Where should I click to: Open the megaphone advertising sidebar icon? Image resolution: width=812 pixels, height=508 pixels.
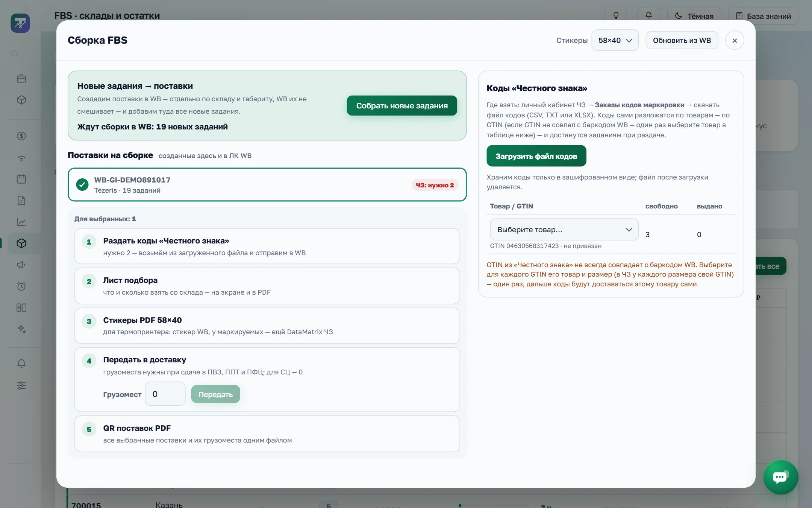tap(21, 265)
